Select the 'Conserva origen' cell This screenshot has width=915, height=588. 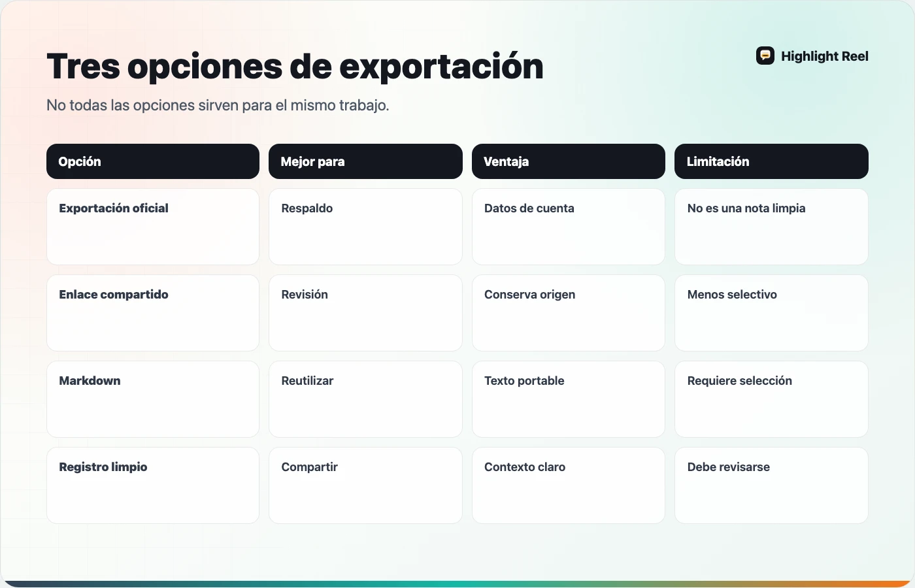coord(569,313)
